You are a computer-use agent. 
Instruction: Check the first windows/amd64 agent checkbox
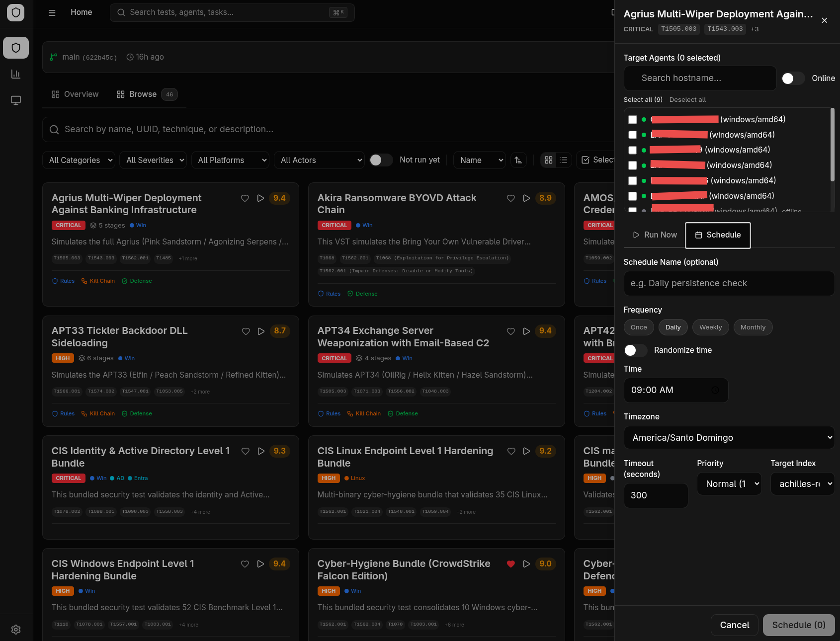[633, 120]
